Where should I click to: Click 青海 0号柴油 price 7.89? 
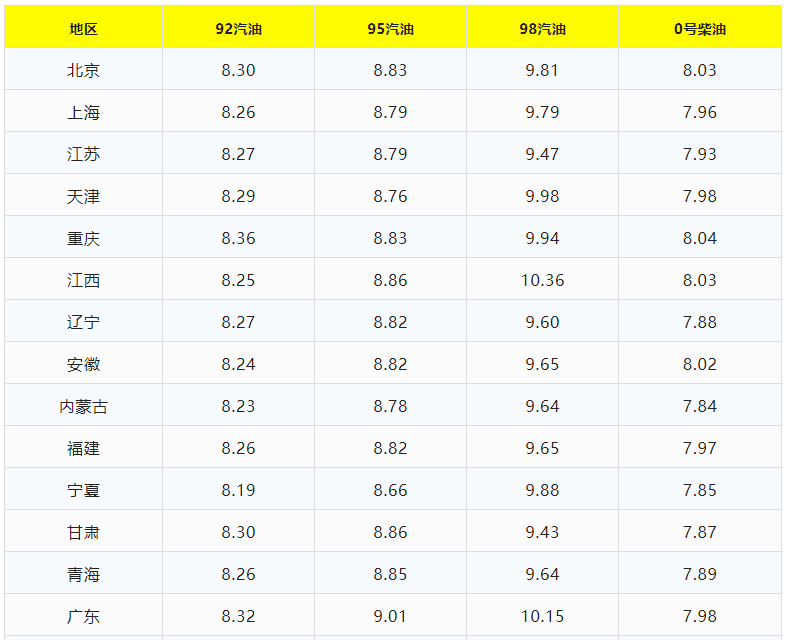point(700,574)
